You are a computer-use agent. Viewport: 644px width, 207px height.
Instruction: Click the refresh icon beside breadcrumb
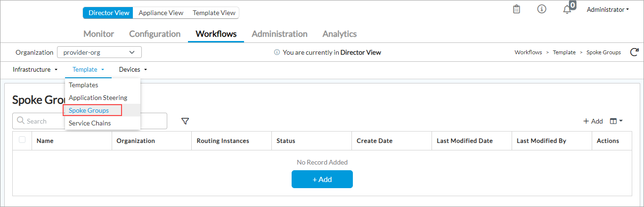pyautogui.click(x=634, y=52)
